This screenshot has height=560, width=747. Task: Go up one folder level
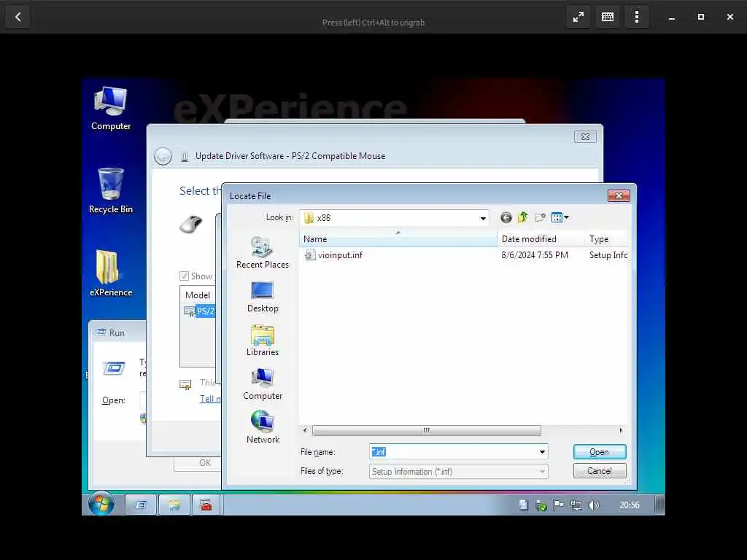(522, 217)
